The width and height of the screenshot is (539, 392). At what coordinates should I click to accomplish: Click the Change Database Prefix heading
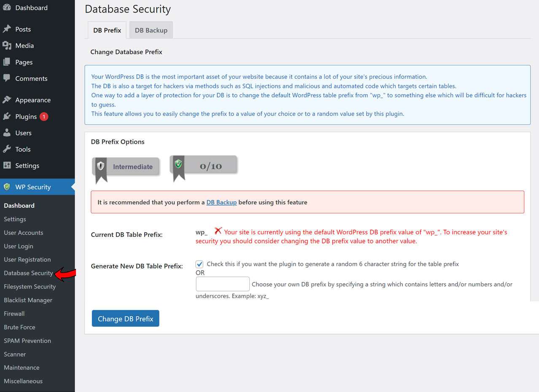pyautogui.click(x=126, y=52)
